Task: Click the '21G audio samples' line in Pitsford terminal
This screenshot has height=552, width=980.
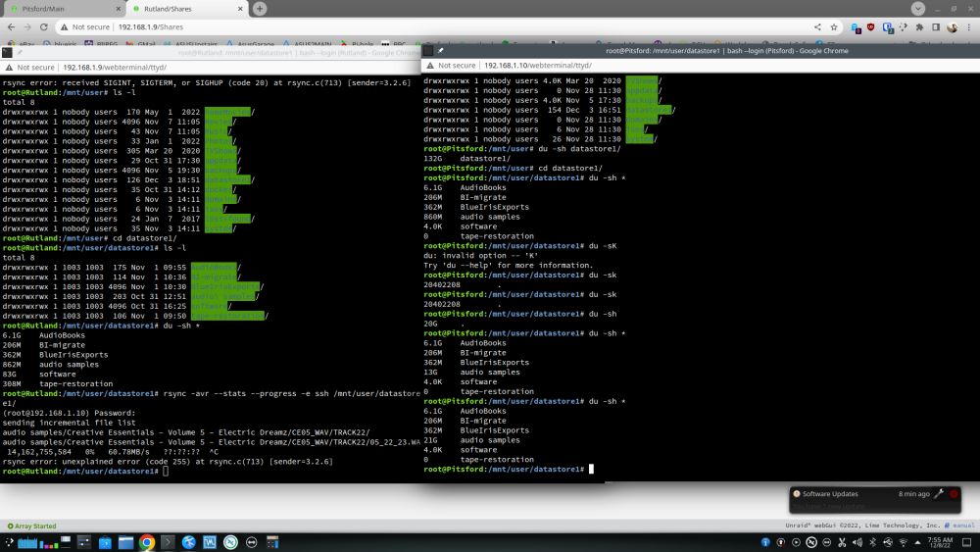Action: pyautogui.click(x=472, y=439)
